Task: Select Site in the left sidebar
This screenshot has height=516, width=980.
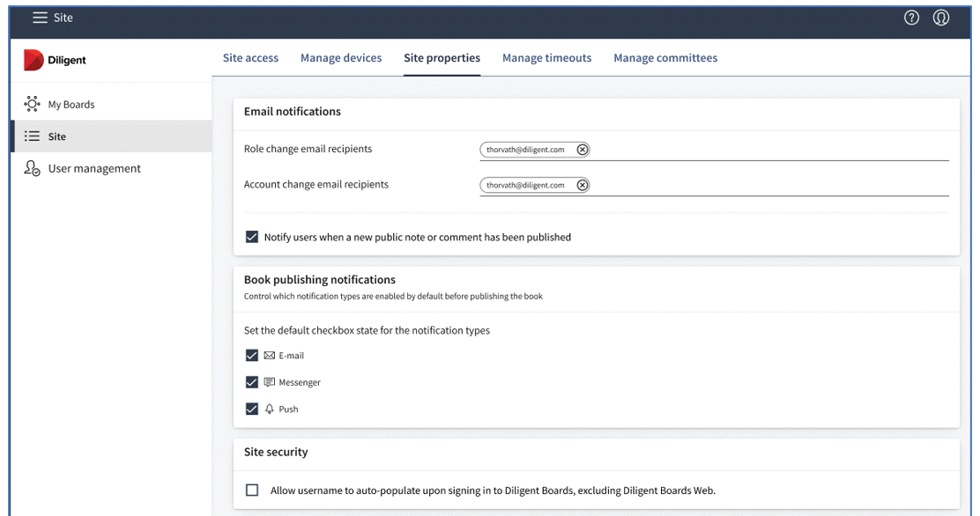Action: click(56, 136)
